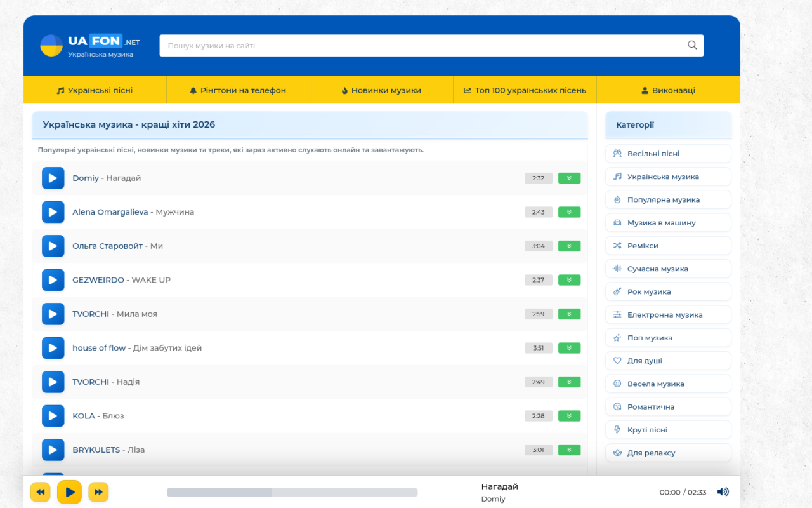Open Українські пісні menu item
Viewport: 812px width, 508px height.
[95, 90]
